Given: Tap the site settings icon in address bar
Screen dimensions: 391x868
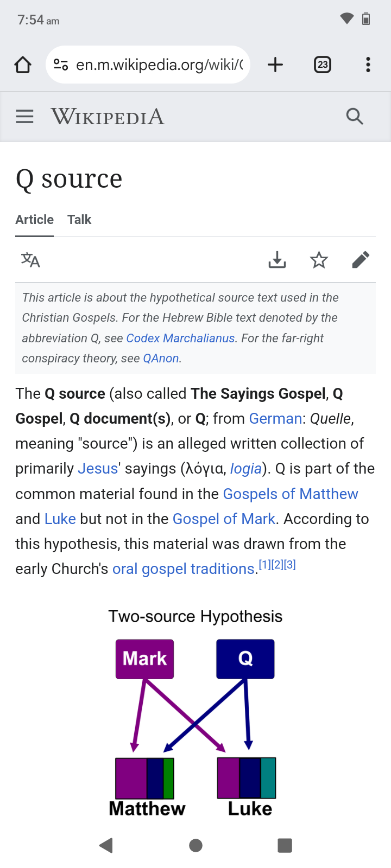Looking at the screenshot, I should [x=61, y=65].
